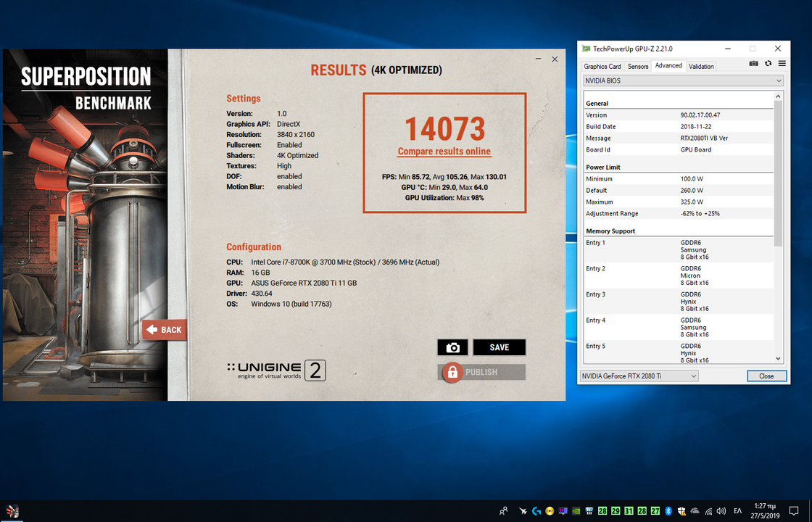This screenshot has height=522, width=812.
Task: Click the Close button in GPU-Z
Action: (766, 376)
